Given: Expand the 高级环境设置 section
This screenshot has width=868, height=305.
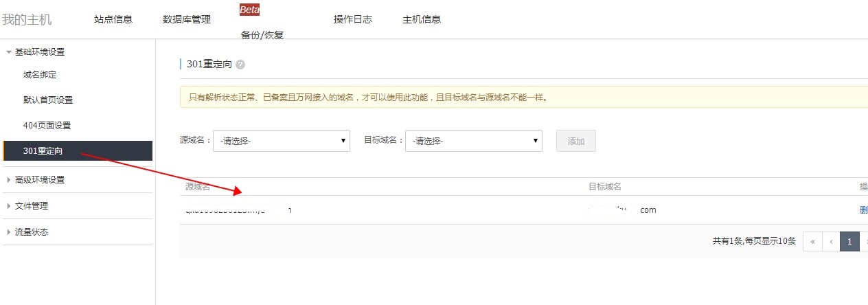Looking at the screenshot, I should tap(39, 180).
